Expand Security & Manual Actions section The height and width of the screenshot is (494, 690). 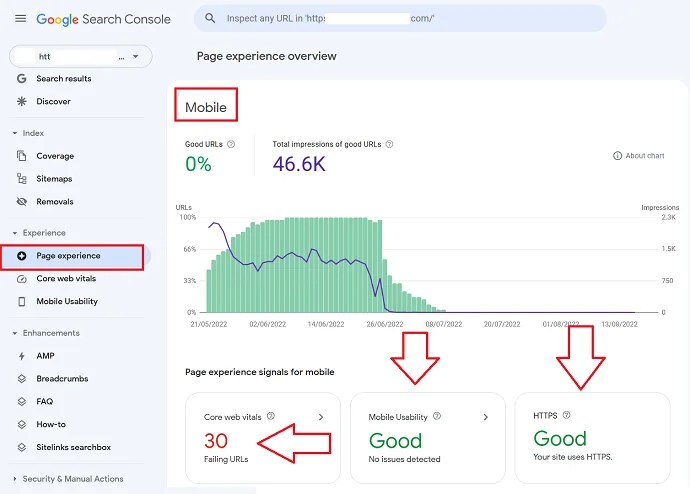click(x=68, y=479)
